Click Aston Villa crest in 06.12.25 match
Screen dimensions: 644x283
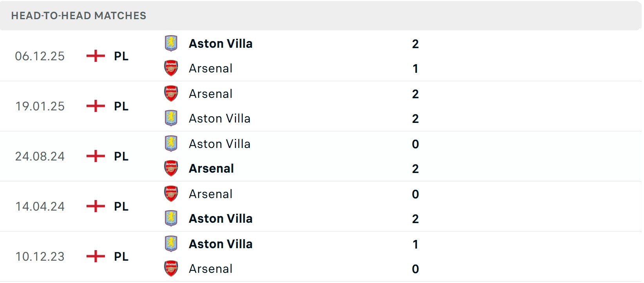point(171,43)
